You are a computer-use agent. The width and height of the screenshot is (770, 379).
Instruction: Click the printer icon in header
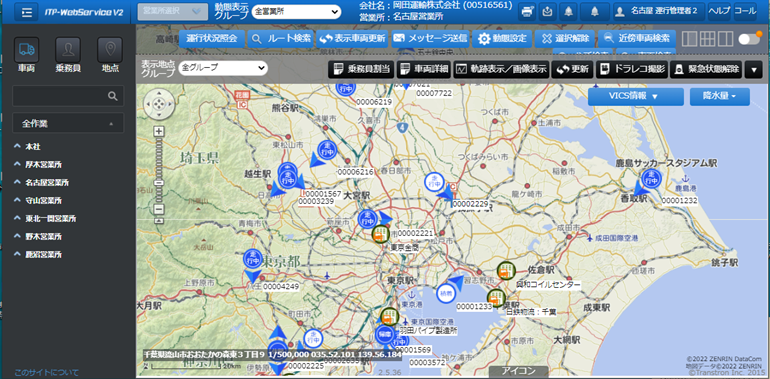528,11
